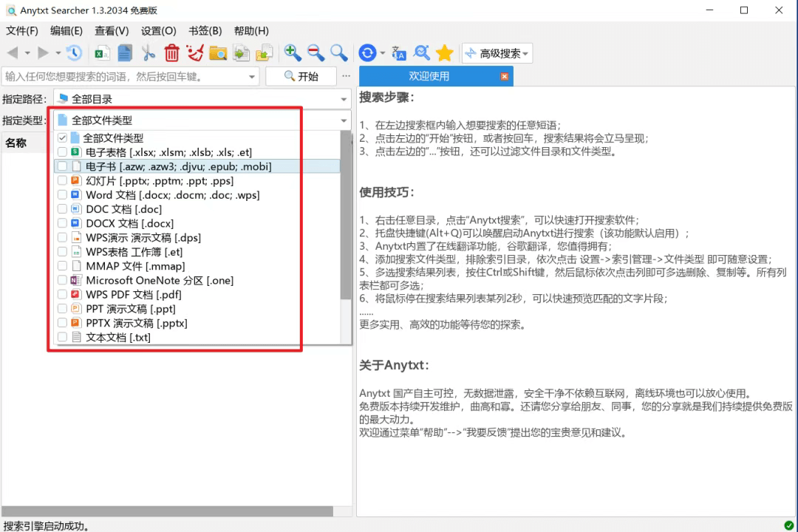Screen dimensions: 798x532
Task: Check the DOC 文档 [.doc] checkbox
Action: click(x=62, y=209)
